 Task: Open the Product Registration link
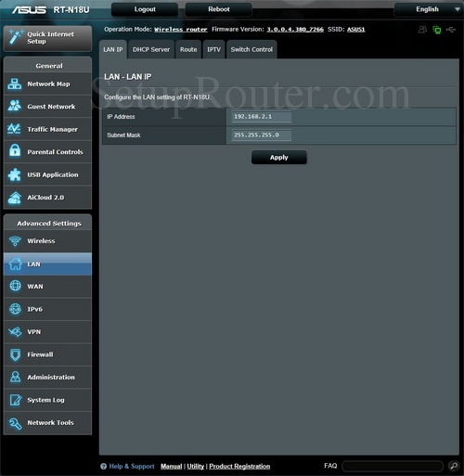click(239, 466)
